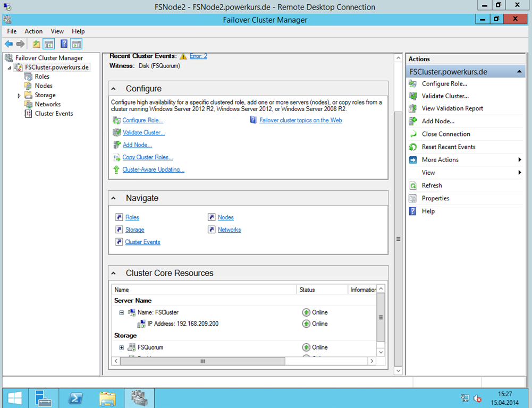Toggle the Show/Hide Console Tree toolbar icon
Image resolution: width=532 pixels, height=408 pixels.
49,44
